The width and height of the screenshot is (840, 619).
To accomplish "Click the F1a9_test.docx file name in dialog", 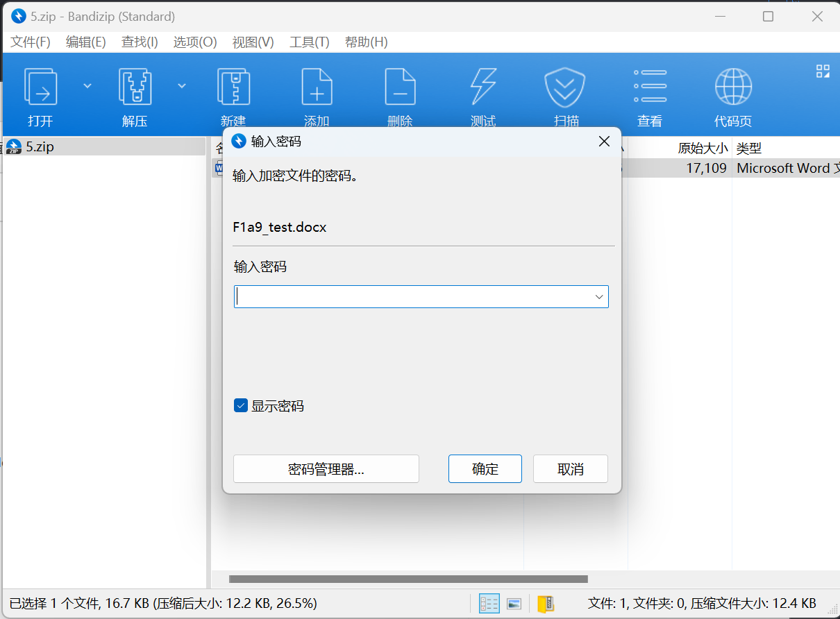I will [280, 228].
